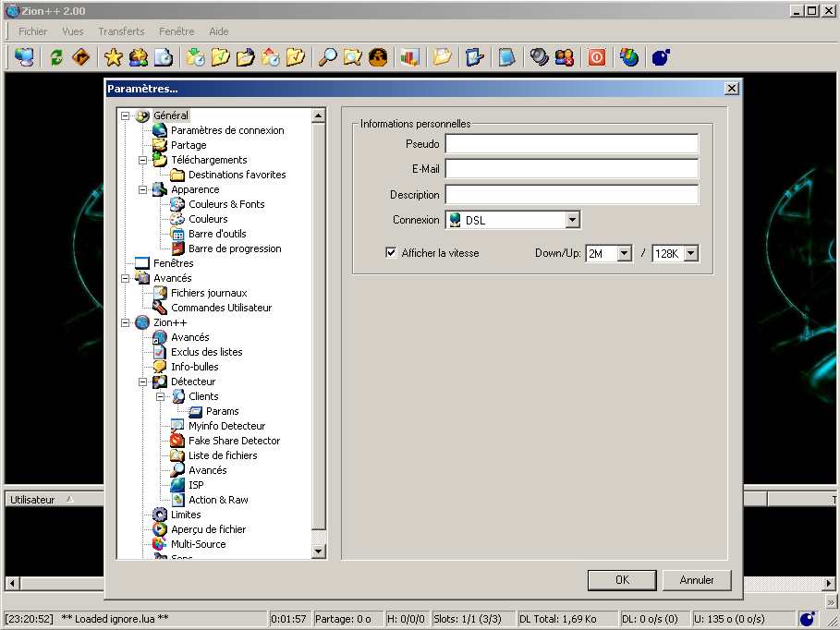
Task: Open favorite users with the star-and-people icon
Action: click(x=139, y=57)
